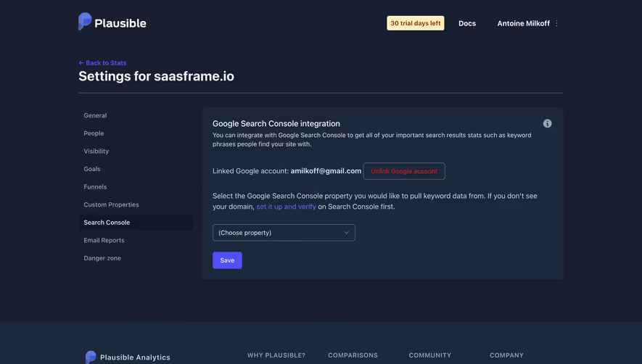This screenshot has width=642, height=364.
Task: Open the Antoine Milkoff account menu
Action: click(523, 24)
